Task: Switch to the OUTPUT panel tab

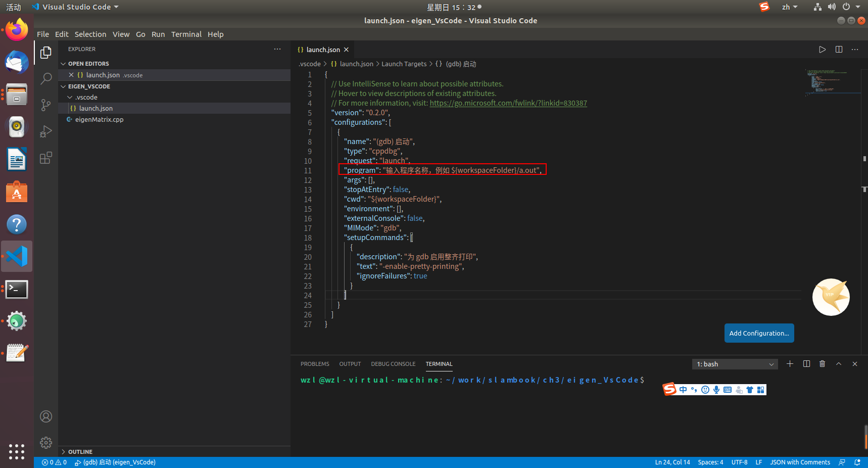Action: [x=350, y=364]
